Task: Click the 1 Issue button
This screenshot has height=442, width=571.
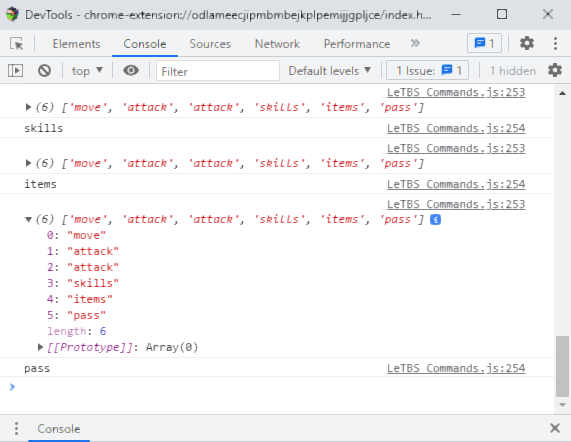Action: (x=428, y=71)
